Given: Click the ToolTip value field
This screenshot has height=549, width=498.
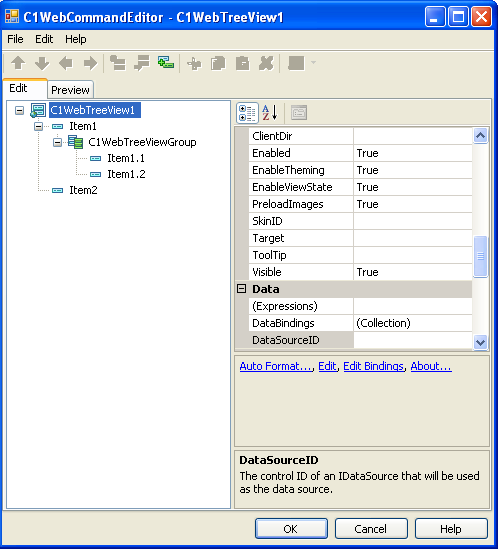Looking at the screenshot, I should coord(413,255).
